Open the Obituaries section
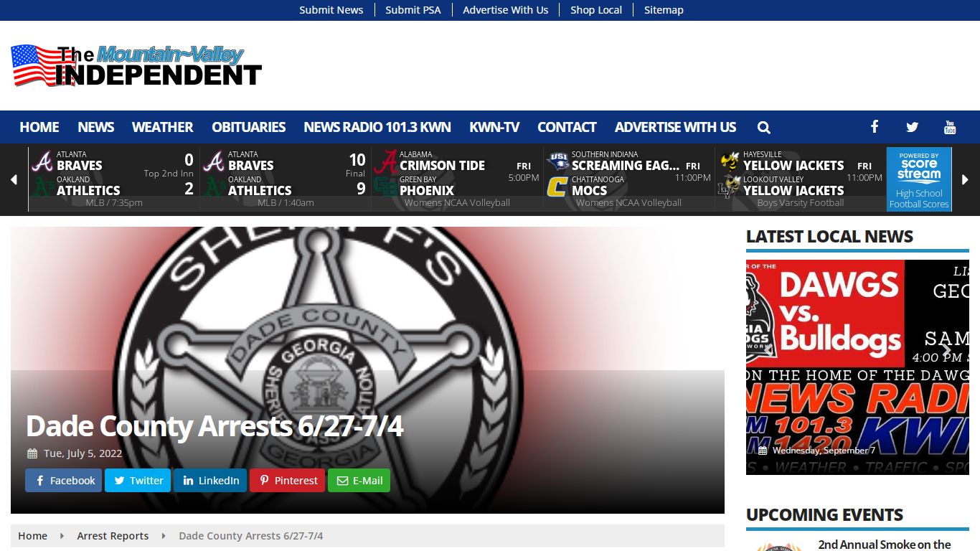The height and width of the screenshot is (551, 980). 249,127
